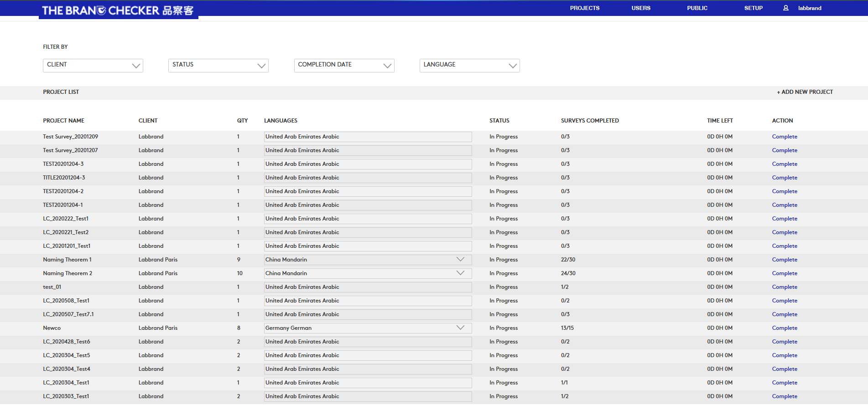
Task: Click language field for TEST20201204-3
Action: click(368, 164)
